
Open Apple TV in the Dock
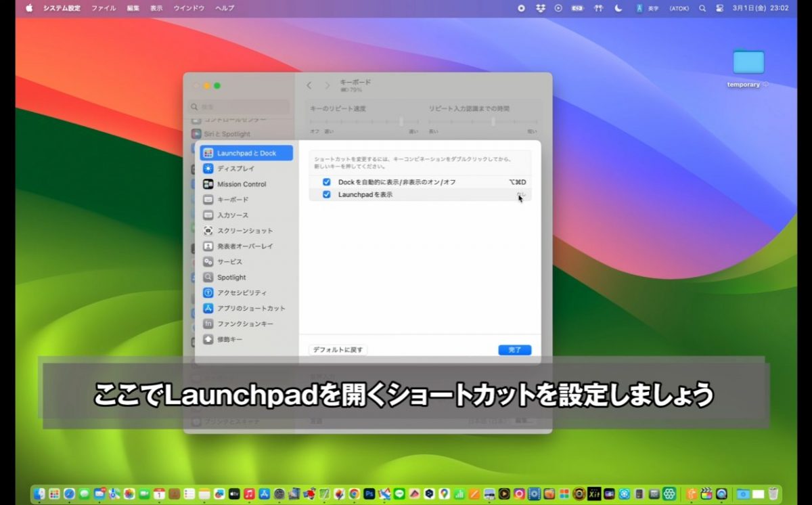[x=234, y=493]
